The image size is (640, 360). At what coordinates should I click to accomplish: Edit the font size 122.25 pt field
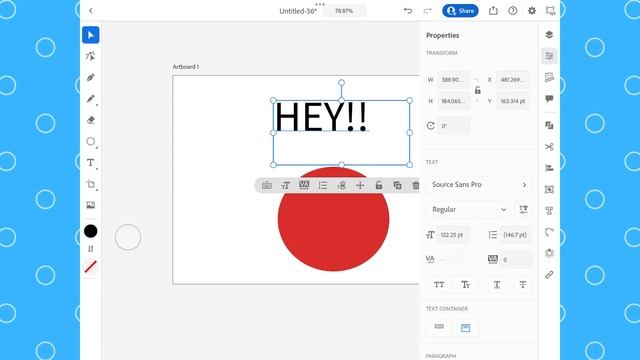click(x=453, y=235)
